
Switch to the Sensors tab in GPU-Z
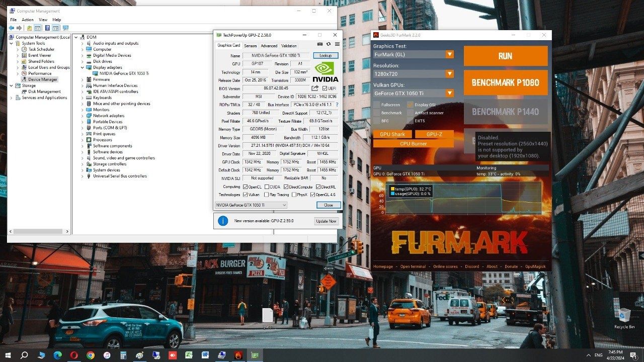(251, 46)
